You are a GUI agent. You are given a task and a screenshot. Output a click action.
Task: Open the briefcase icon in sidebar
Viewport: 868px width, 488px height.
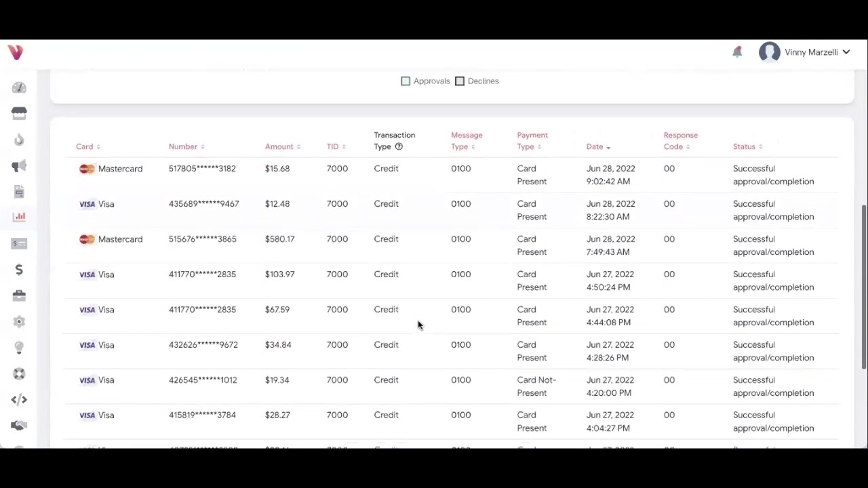click(19, 296)
